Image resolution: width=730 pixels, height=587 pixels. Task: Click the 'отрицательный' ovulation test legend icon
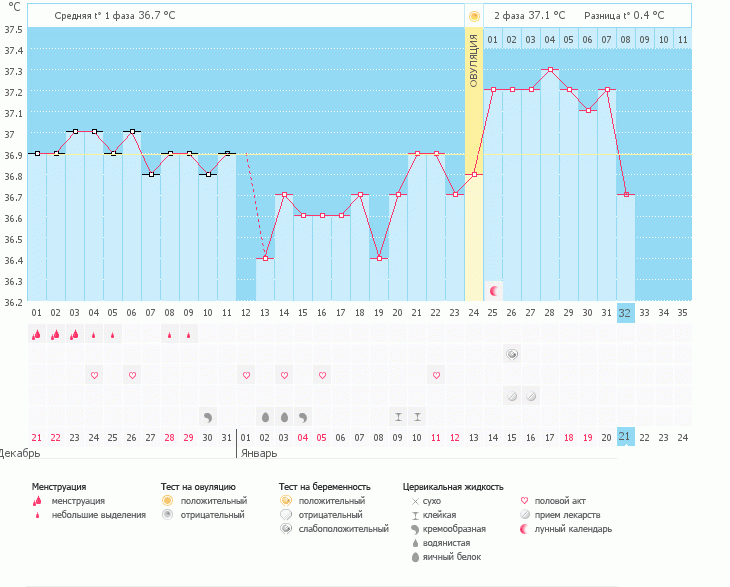click(x=168, y=515)
